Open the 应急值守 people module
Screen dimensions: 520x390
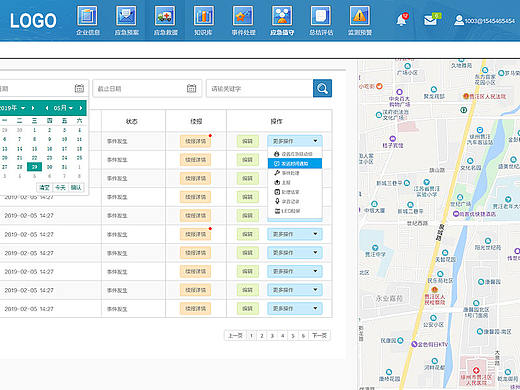pos(282,20)
